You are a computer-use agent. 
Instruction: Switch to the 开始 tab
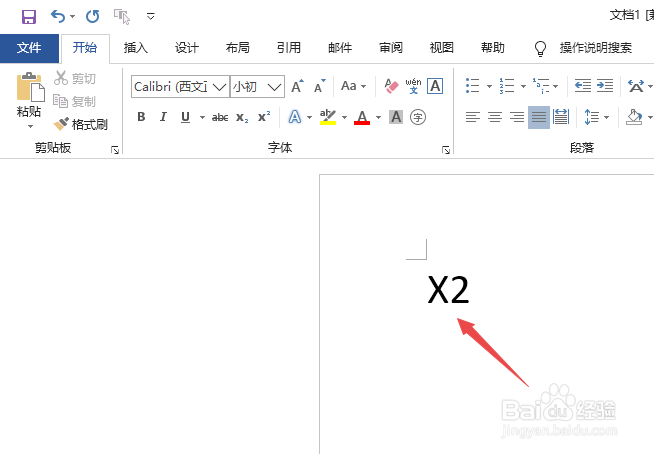pyautogui.click(x=85, y=48)
